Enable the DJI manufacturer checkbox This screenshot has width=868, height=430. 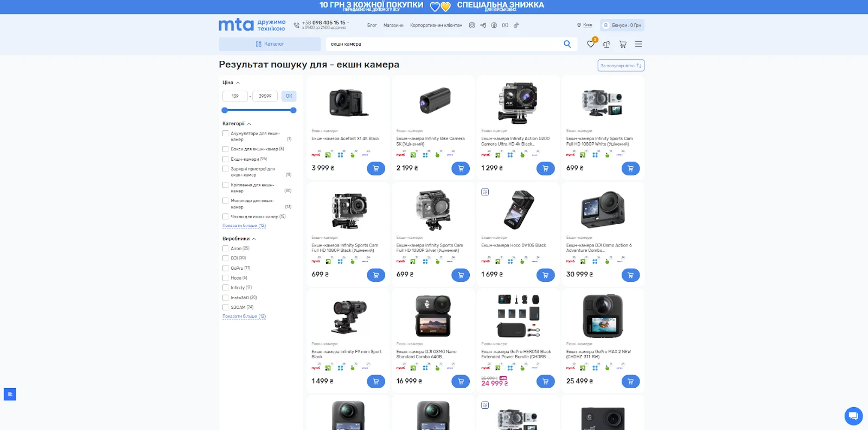(226, 258)
